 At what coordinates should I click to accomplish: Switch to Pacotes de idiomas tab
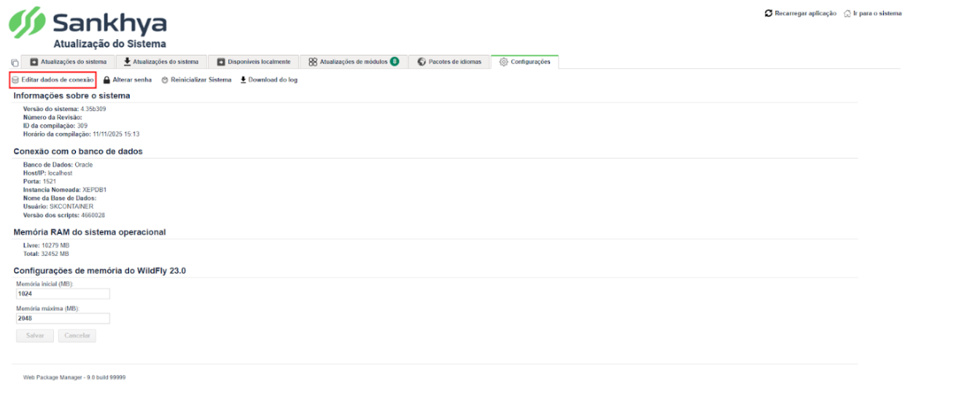click(450, 62)
